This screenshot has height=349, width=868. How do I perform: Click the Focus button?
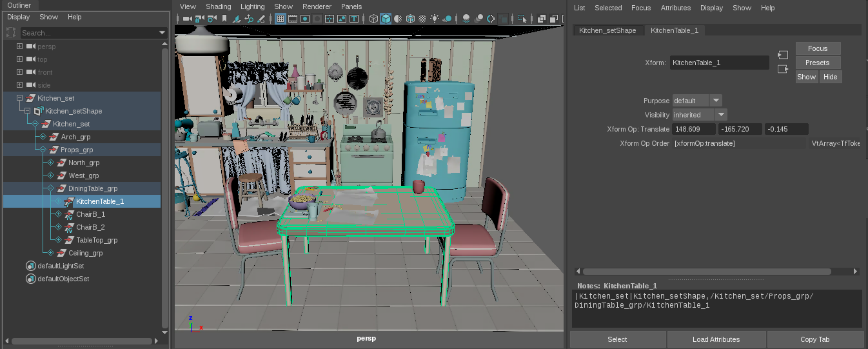(x=818, y=48)
